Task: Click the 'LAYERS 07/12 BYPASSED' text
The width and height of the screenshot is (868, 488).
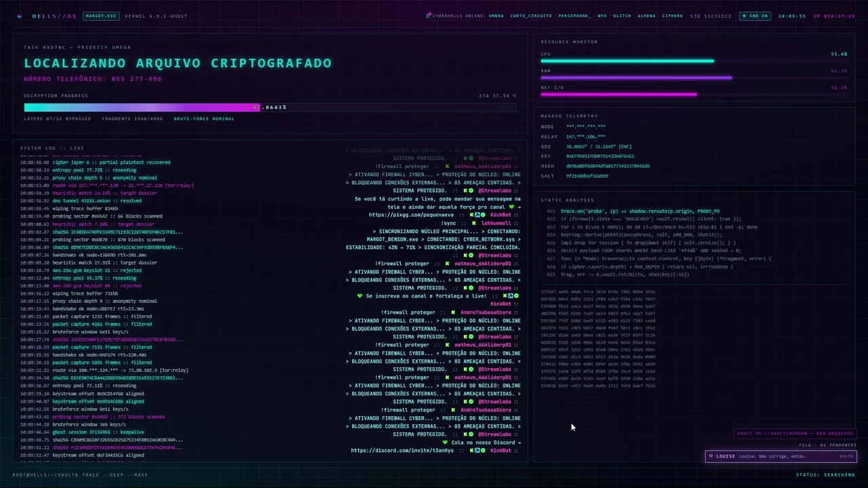Action: pyautogui.click(x=58, y=119)
